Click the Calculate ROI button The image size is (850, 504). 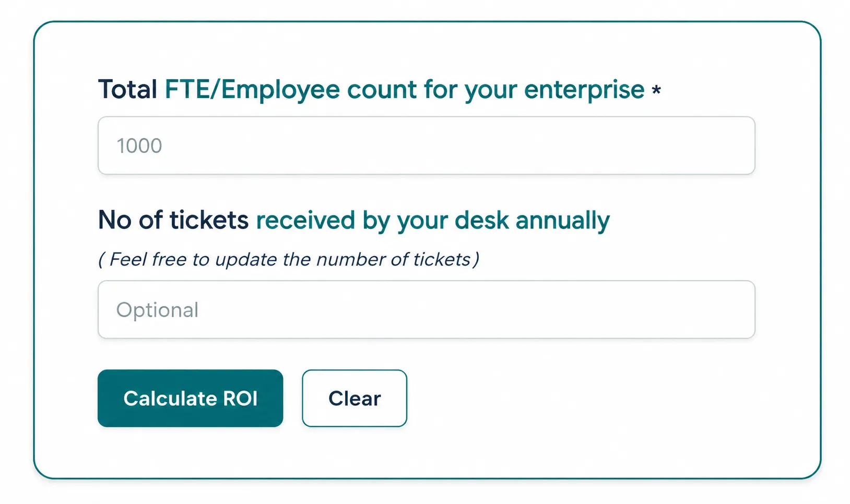coord(190,398)
